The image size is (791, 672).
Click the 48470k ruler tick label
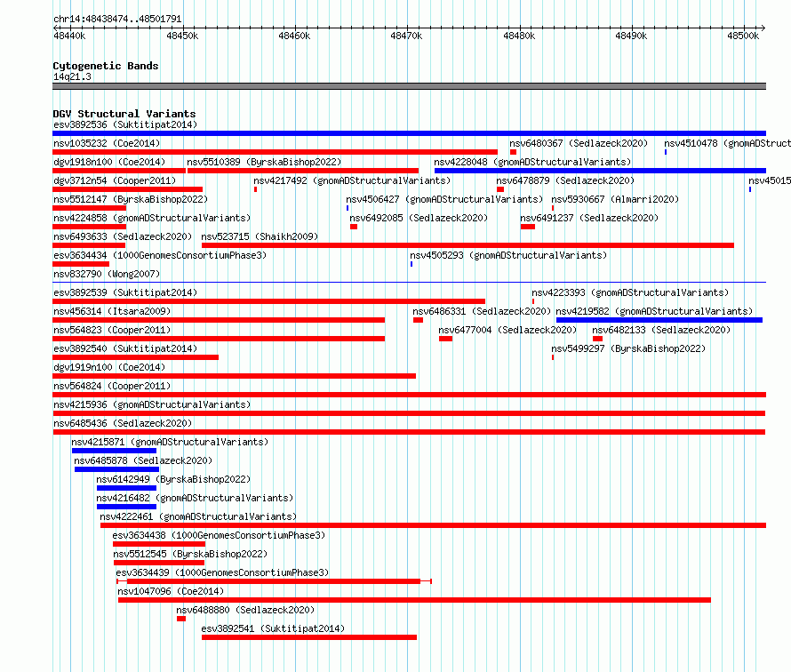coord(406,36)
